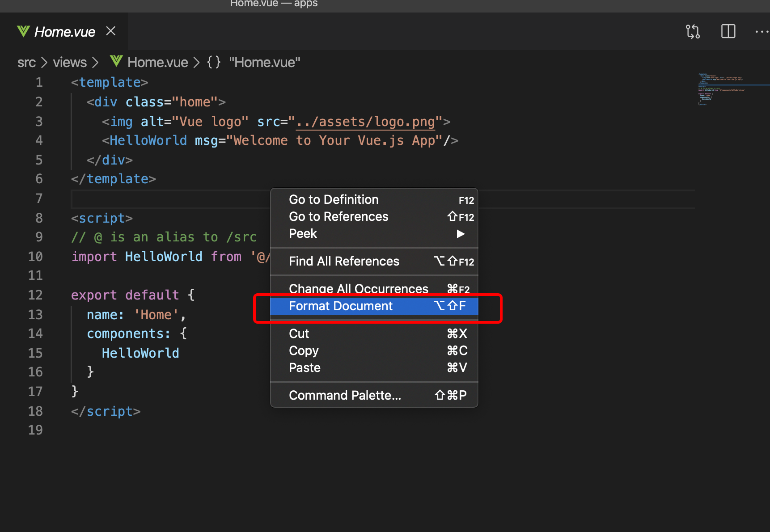The image size is (770, 532).
Task: Open the "Home.vue" symbol breadcrumb
Action: coord(264,62)
